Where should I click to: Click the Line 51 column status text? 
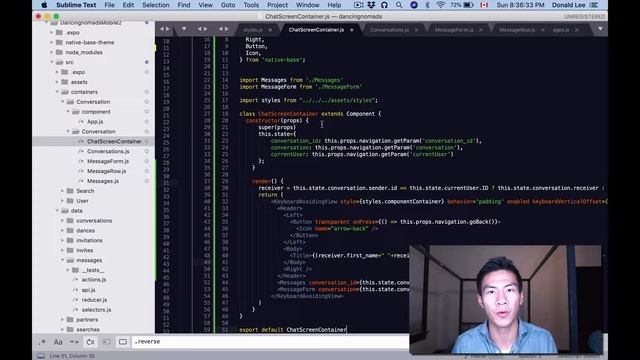click(x=72, y=356)
